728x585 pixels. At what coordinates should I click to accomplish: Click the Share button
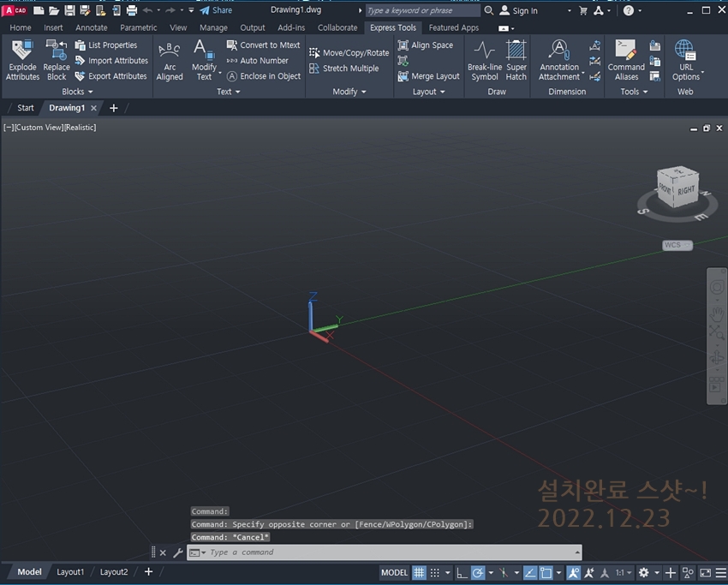(216, 10)
